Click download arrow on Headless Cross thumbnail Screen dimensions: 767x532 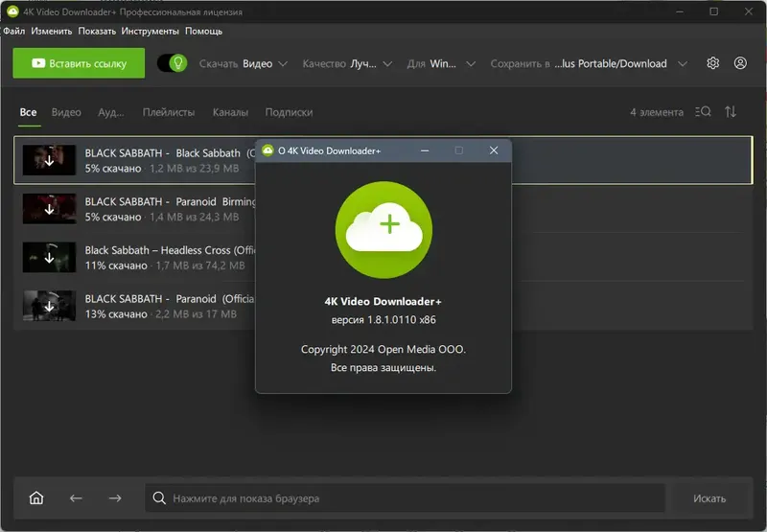(50, 257)
